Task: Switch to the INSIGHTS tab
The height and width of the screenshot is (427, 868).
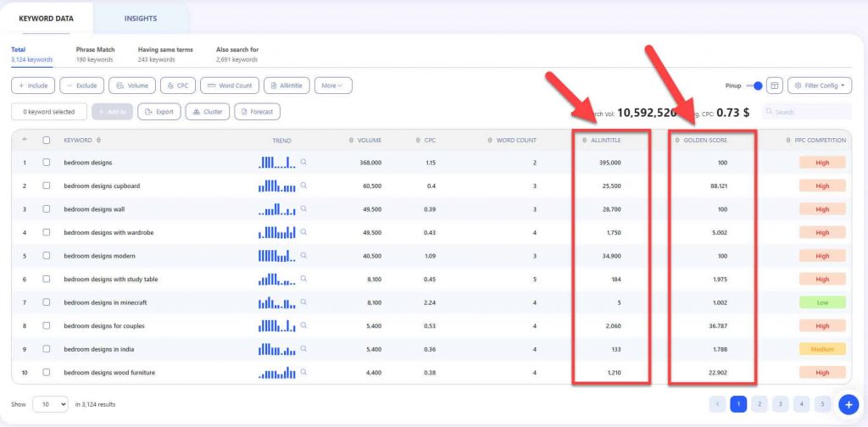Action: click(141, 19)
